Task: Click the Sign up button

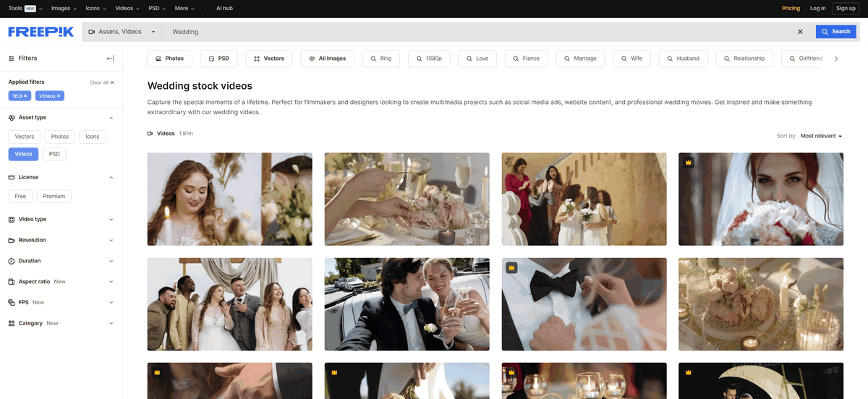Action: 844,8
